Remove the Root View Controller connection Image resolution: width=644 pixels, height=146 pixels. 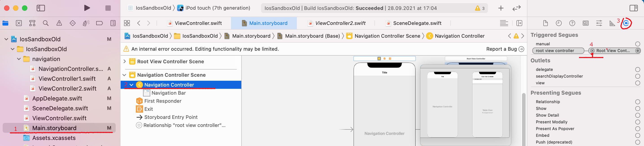coord(592,51)
